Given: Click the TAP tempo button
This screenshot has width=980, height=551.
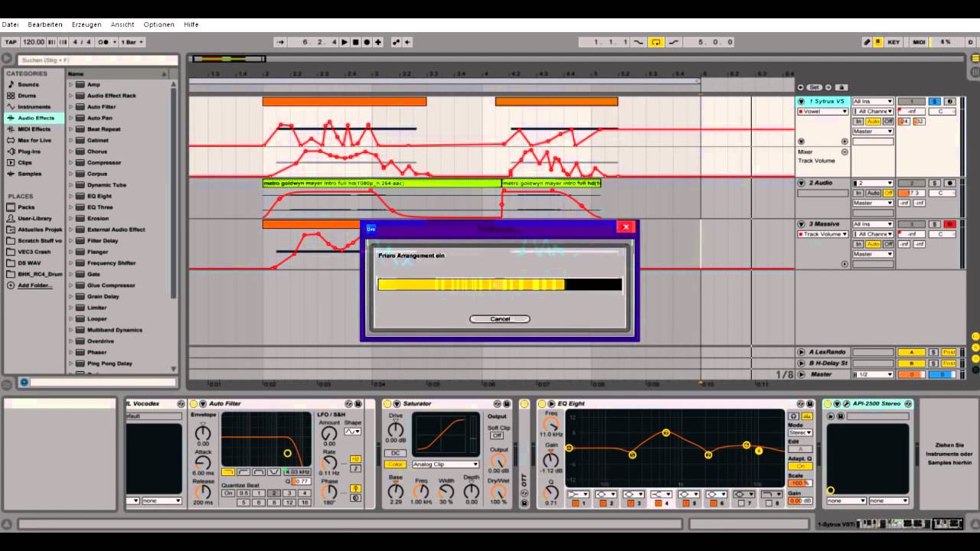Looking at the screenshot, I should click(x=11, y=42).
